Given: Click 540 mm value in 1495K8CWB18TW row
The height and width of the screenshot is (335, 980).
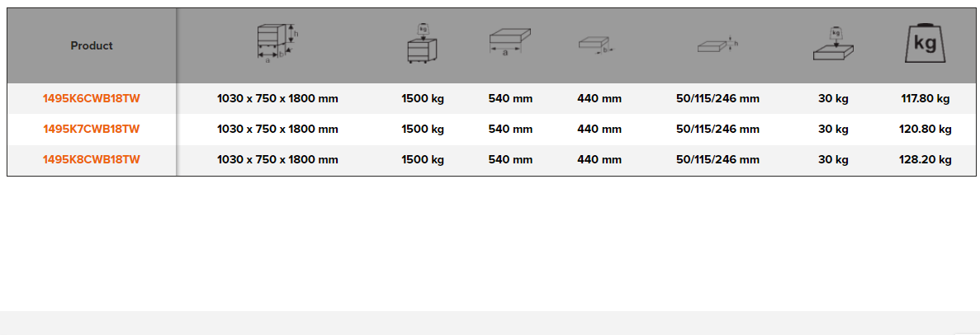Looking at the screenshot, I should tap(510, 160).
